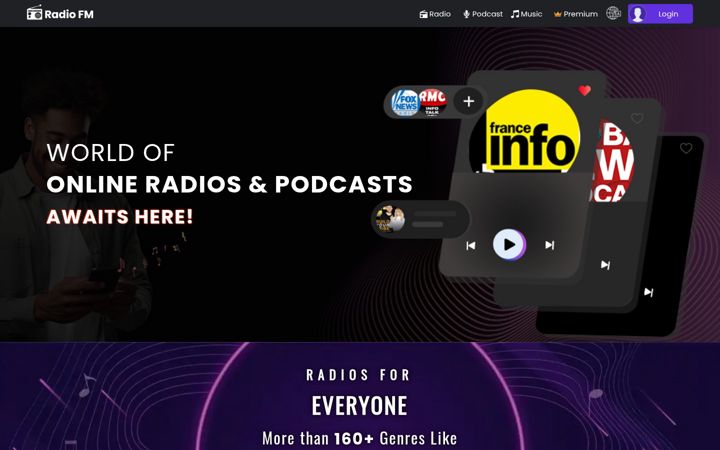Open the Music menu item
This screenshot has width=720, height=450.
pyautogui.click(x=527, y=14)
